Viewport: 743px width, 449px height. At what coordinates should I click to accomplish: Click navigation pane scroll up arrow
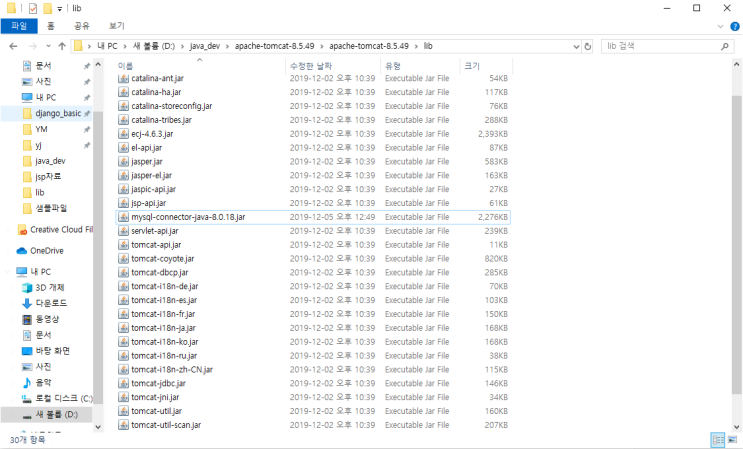[x=98, y=64]
